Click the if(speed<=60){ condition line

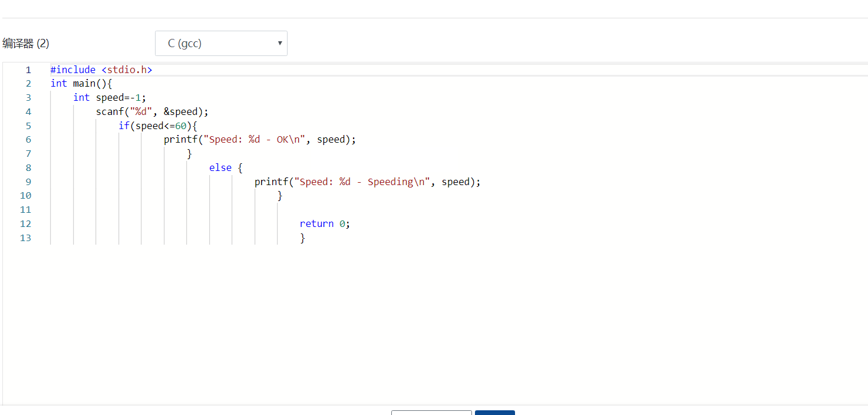tap(158, 126)
